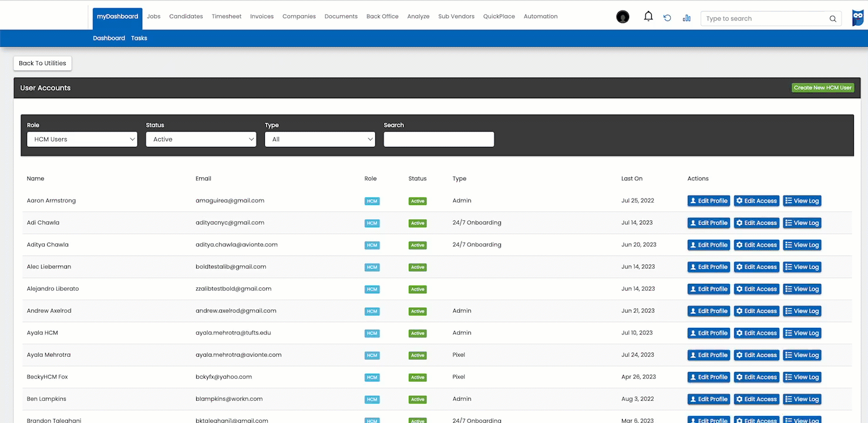The image size is (868, 423).
Task: Open the Documents menu
Action: (x=341, y=16)
